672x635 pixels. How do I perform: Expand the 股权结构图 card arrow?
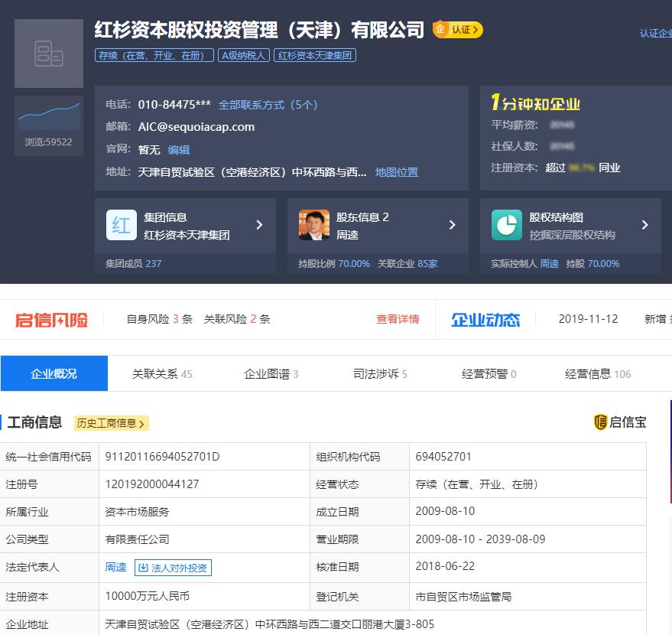pos(644,225)
